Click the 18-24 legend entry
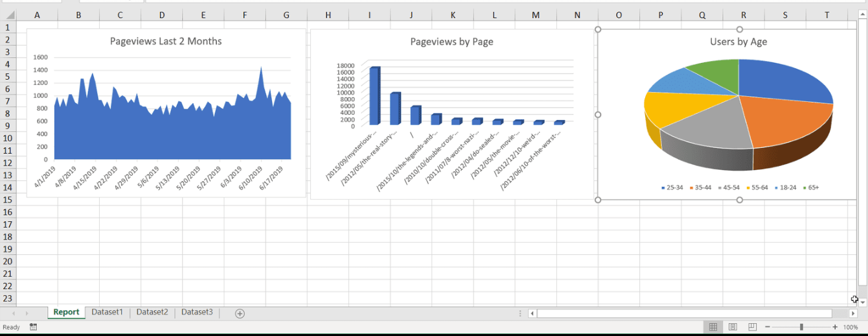Screen dimensions: 868x336 pos(786,187)
